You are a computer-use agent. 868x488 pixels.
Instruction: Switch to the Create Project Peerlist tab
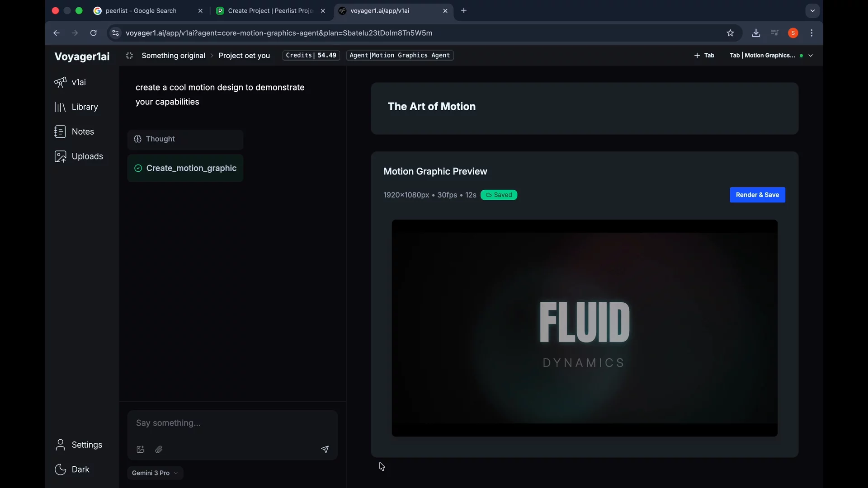269,11
